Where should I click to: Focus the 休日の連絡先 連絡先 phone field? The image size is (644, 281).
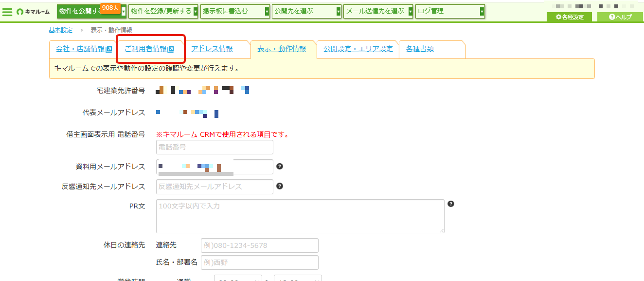(260, 245)
